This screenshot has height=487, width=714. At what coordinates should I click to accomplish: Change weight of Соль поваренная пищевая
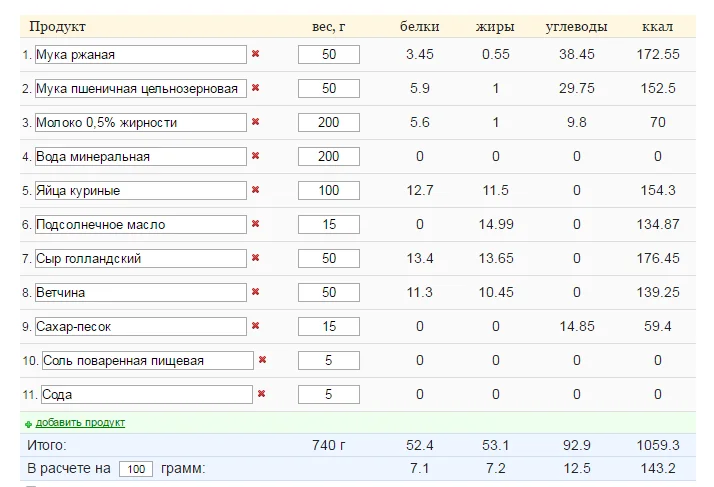click(329, 361)
